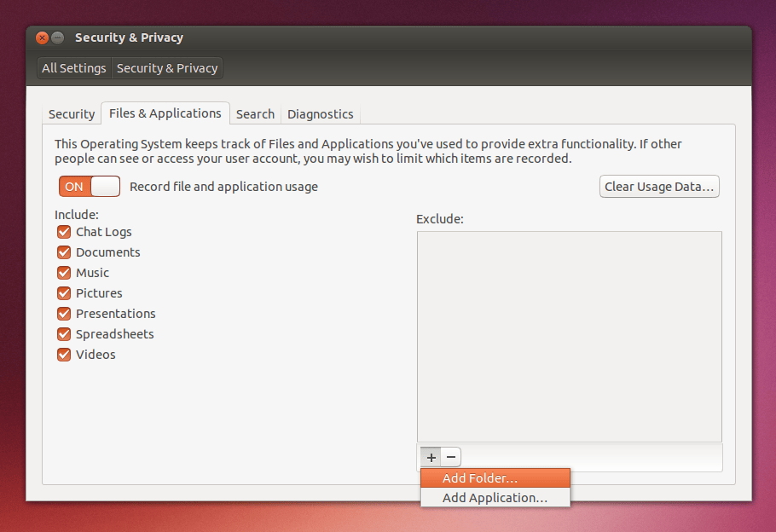Viewport: 776px width, 532px height.
Task: Click inside the empty Exclude list area
Action: point(569,336)
